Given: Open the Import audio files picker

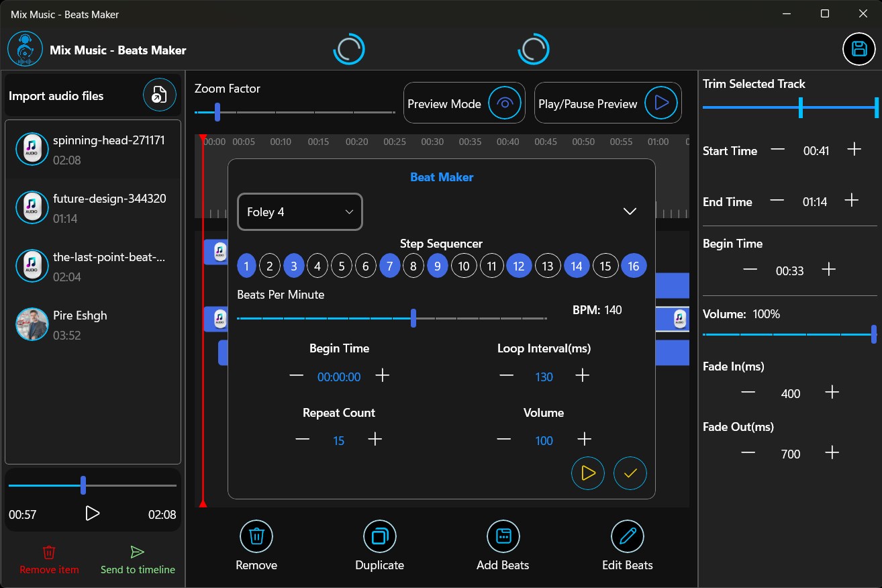Looking at the screenshot, I should click(159, 95).
